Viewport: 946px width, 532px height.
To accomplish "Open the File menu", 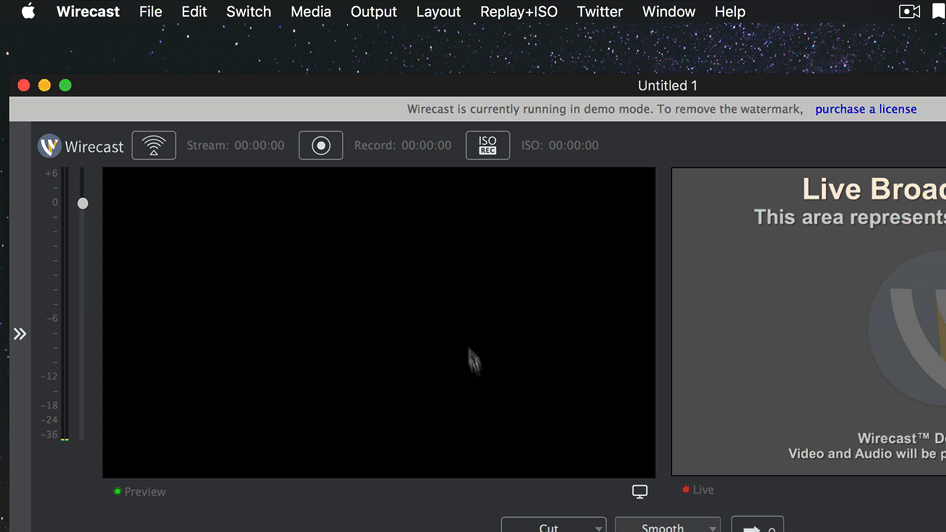I will 150,11.
